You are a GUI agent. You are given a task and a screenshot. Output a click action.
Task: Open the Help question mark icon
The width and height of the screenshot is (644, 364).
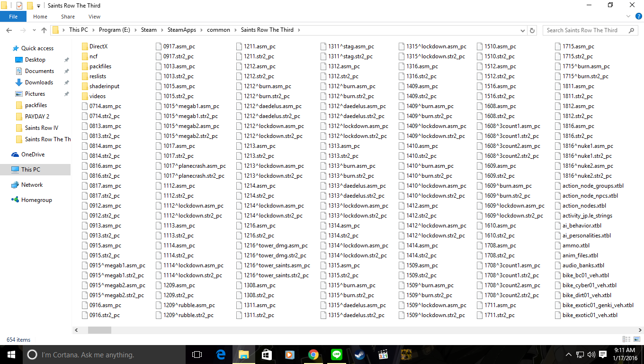638,16
